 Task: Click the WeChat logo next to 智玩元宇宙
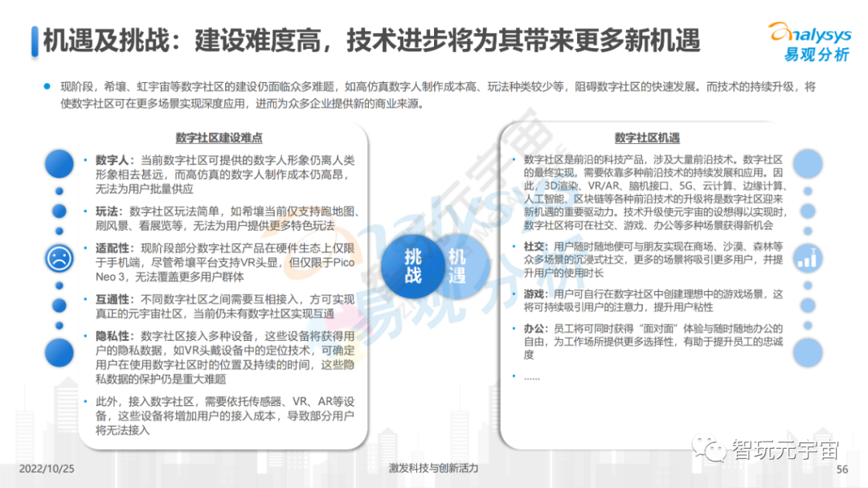[x=709, y=448]
